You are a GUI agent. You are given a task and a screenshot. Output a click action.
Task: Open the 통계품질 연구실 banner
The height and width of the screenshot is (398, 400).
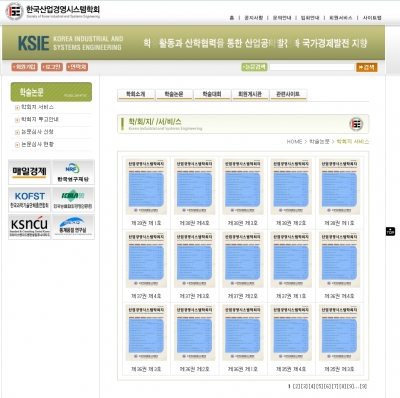(x=73, y=227)
